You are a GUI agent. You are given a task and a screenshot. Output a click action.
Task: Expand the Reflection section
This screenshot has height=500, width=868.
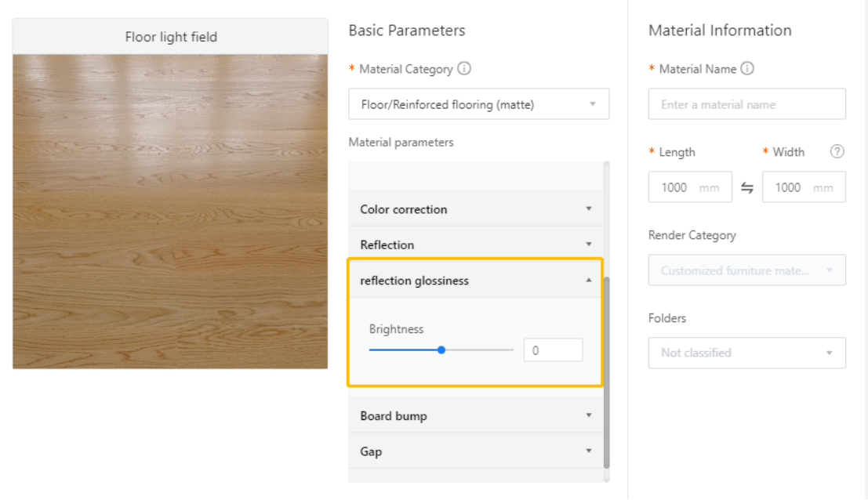pyautogui.click(x=476, y=245)
